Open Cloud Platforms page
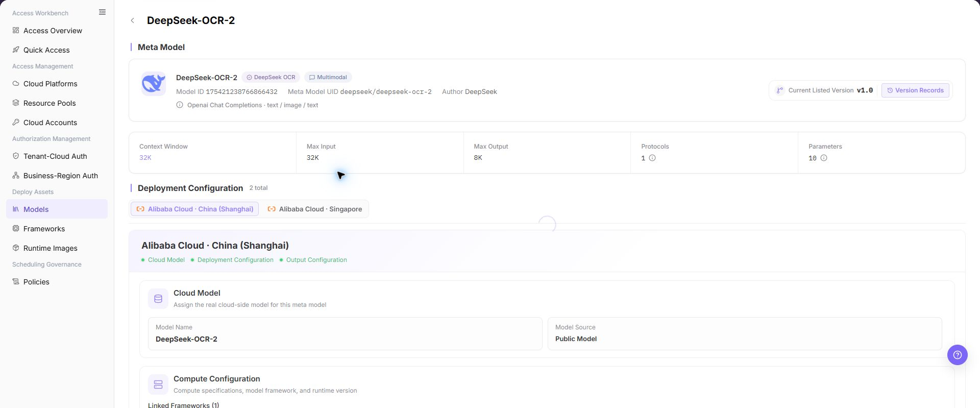Viewport: 980px width, 408px height. tap(57, 84)
